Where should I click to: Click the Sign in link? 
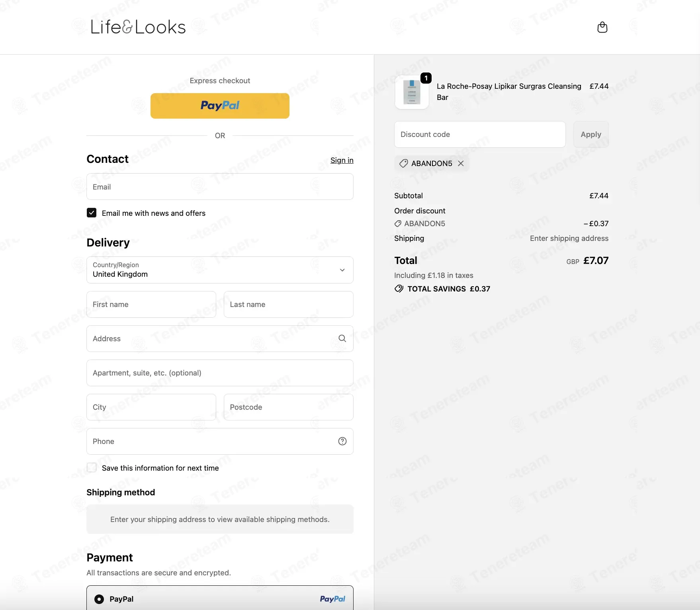[342, 160]
